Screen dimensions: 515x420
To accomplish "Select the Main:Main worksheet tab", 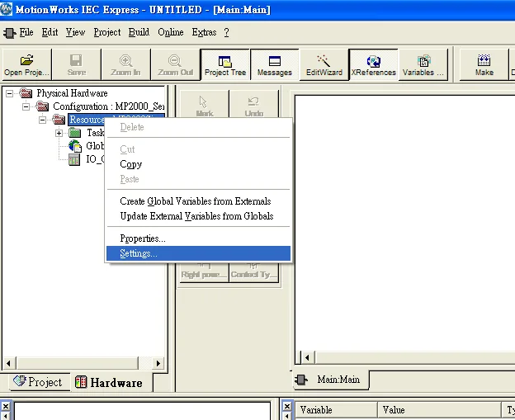I will [330, 380].
